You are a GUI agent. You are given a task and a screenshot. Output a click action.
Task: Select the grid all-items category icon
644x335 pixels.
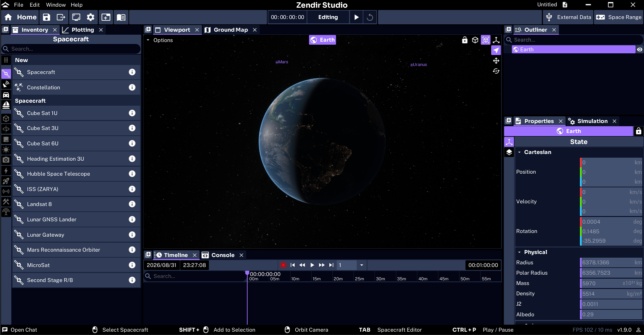click(6, 60)
